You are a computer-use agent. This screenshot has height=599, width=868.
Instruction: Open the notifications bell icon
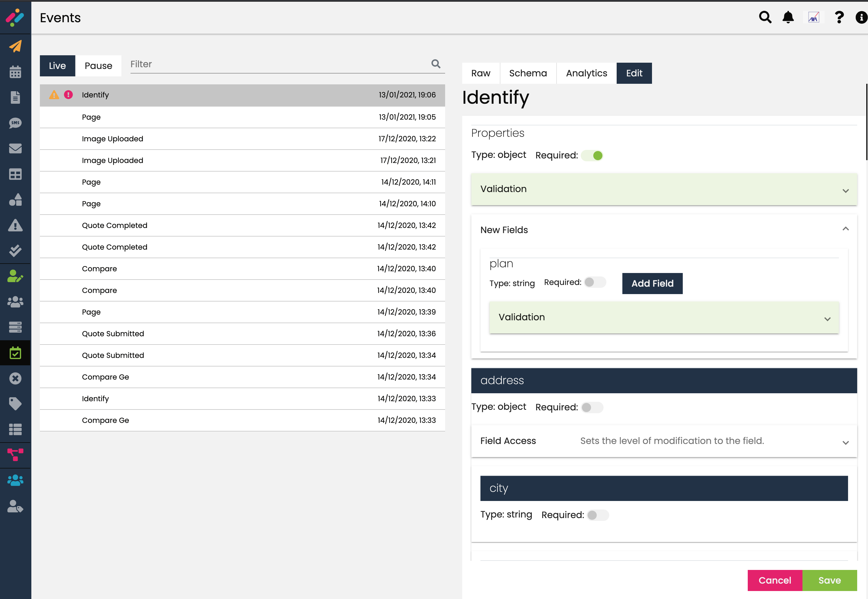(788, 17)
